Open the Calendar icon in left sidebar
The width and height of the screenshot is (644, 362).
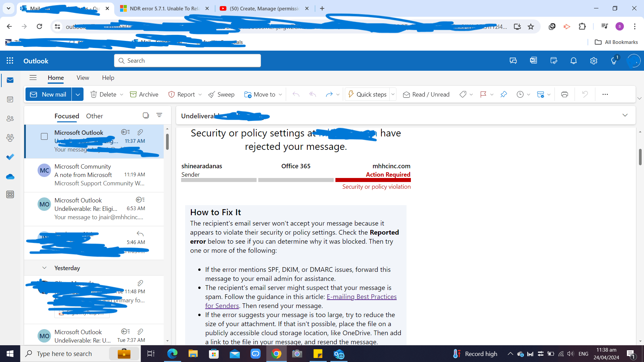(x=10, y=100)
